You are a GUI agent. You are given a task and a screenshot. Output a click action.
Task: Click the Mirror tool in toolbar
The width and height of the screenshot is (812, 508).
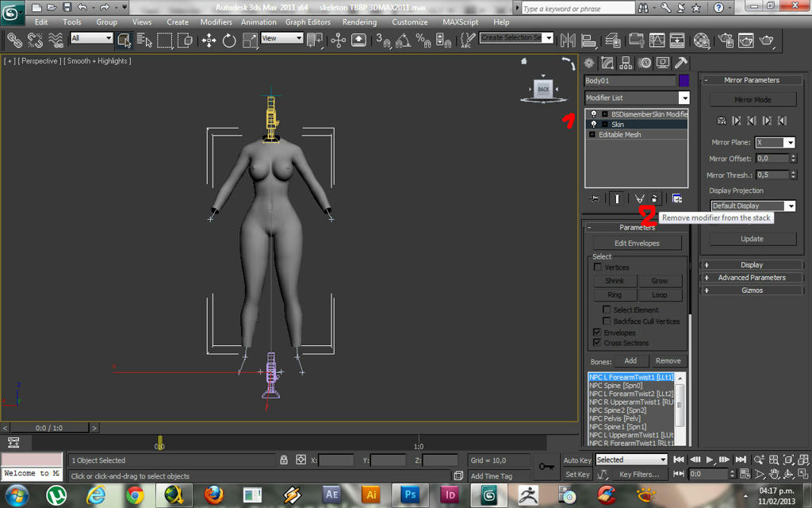568,40
